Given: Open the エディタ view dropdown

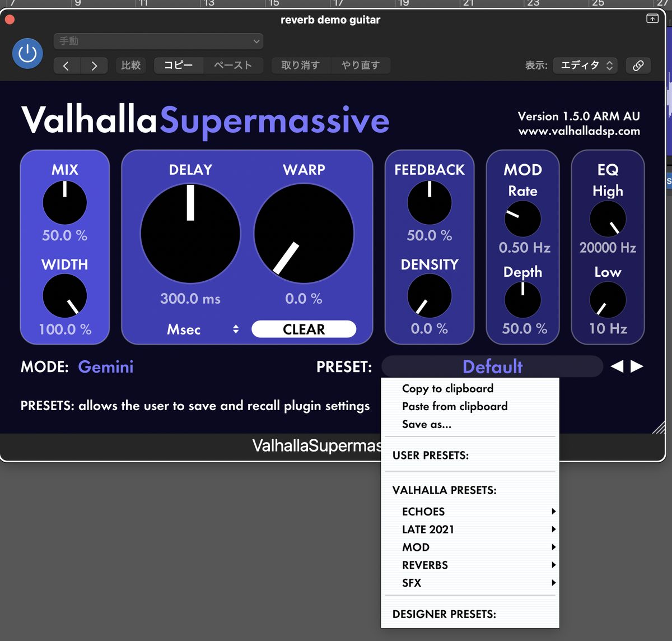Looking at the screenshot, I should [585, 66].
